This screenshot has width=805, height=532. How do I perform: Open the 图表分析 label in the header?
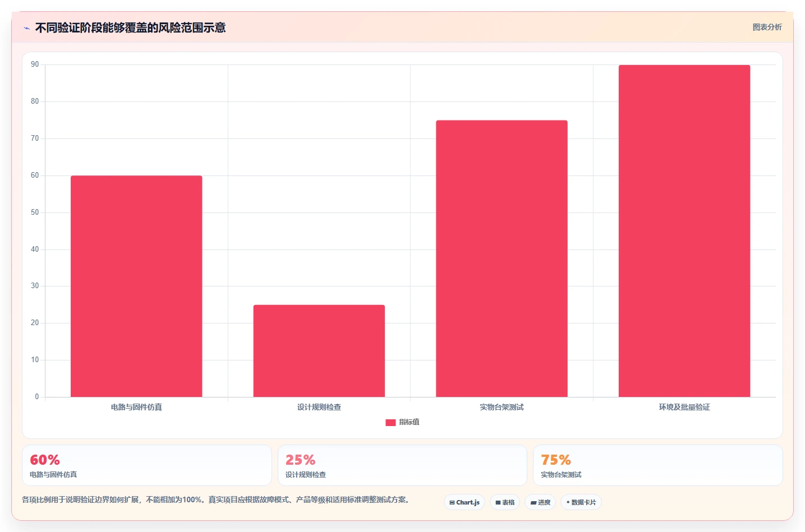pyautogui.click(x=767, y=27)
